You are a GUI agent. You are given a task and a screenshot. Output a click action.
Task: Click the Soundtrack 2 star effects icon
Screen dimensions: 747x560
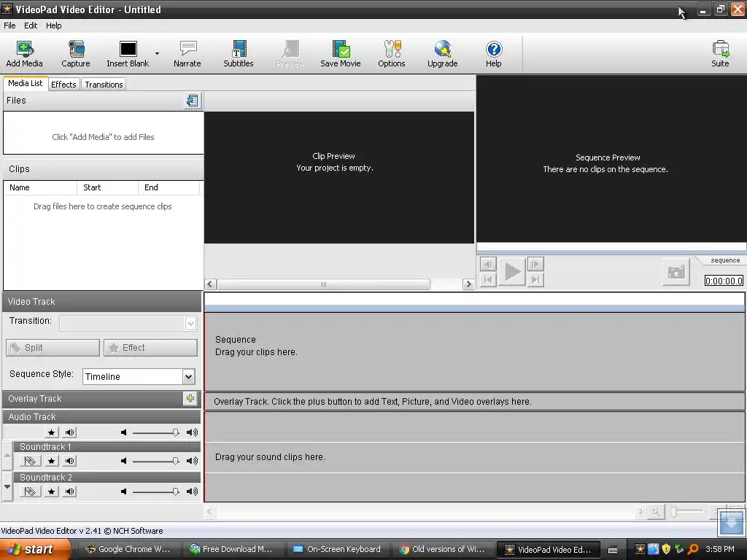tap(52, 491)
